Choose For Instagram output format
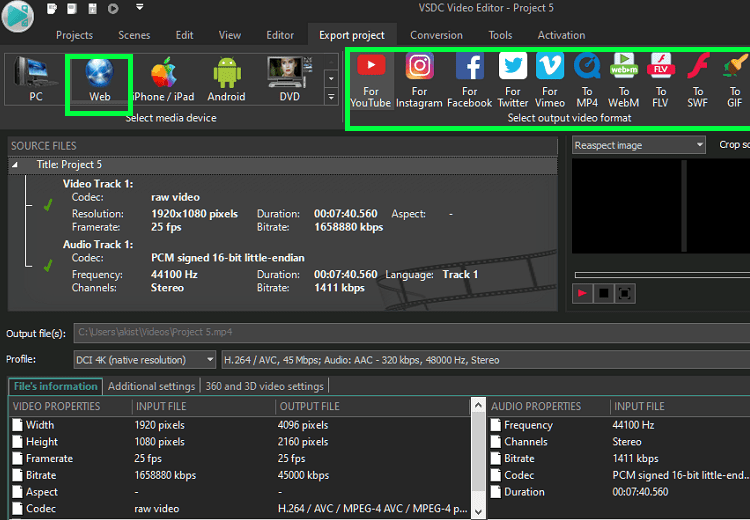The width and height of the screenshot is (750, 520). click(x=419, y=81)
